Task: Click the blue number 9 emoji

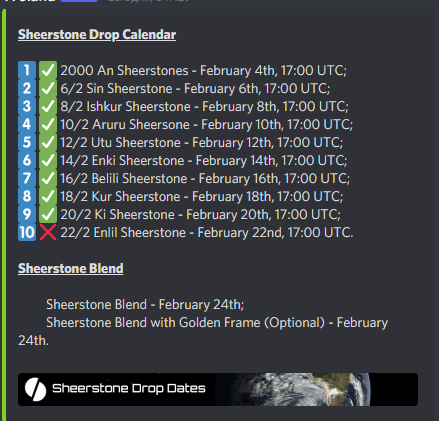Action: point(27,214)
